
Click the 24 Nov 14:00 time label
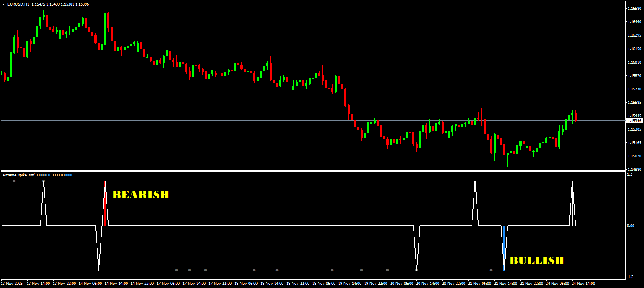(583, 284)
